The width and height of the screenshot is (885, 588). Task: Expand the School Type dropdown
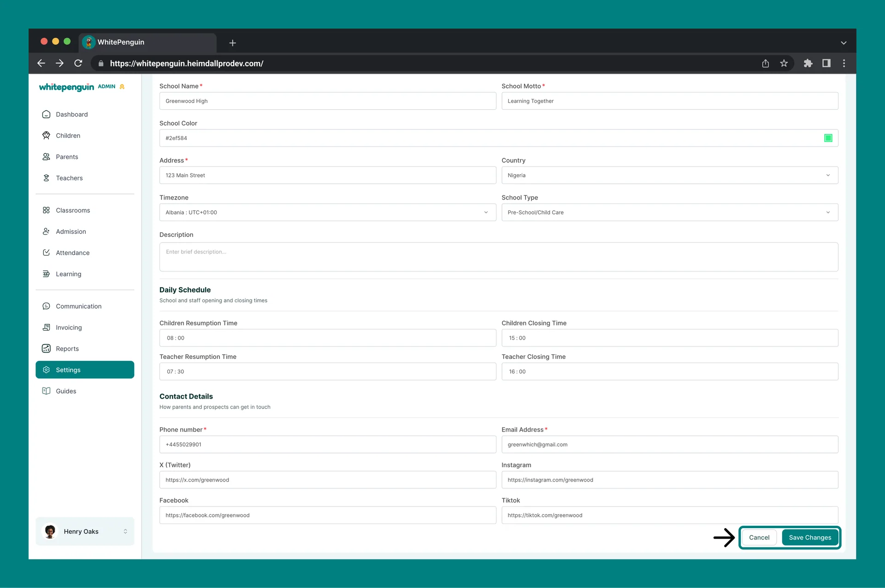coord(669,212)
